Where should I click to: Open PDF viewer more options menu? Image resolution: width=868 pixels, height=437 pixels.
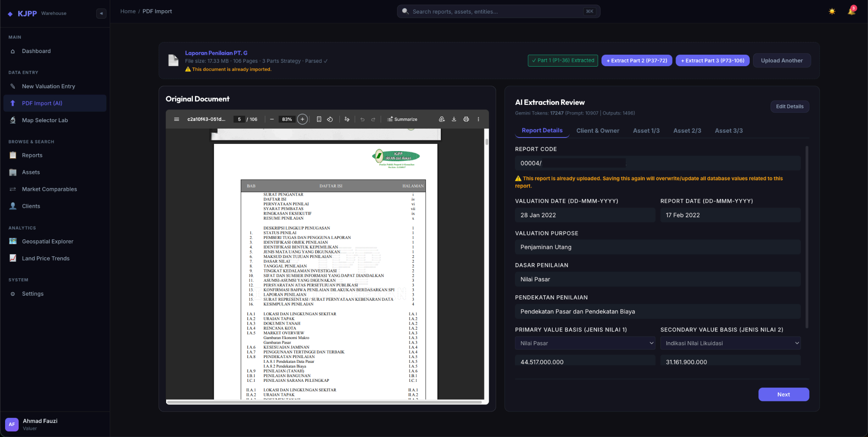tap(479, 119)
